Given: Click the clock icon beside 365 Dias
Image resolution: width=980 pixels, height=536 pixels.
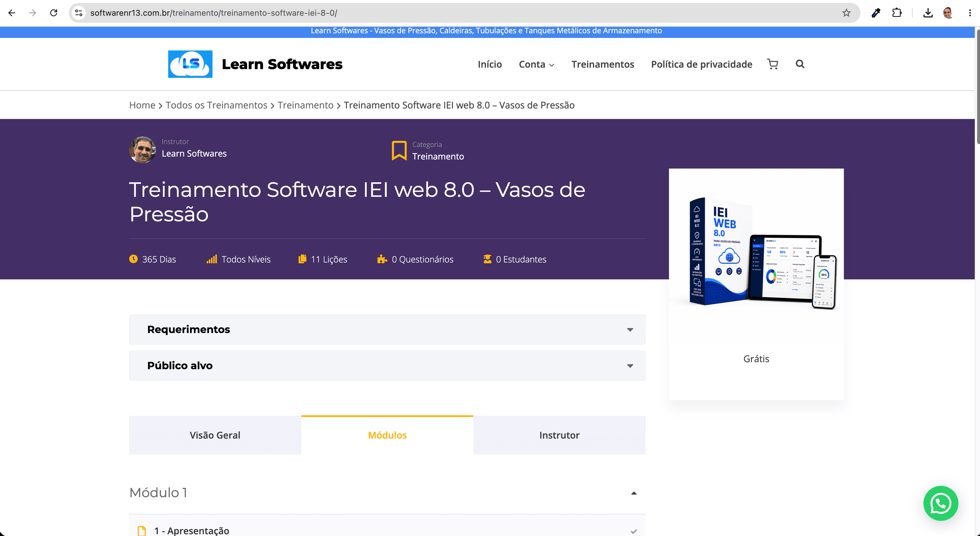Looking at the screenshot, I should pyautogui.click(x=133, y=259).
